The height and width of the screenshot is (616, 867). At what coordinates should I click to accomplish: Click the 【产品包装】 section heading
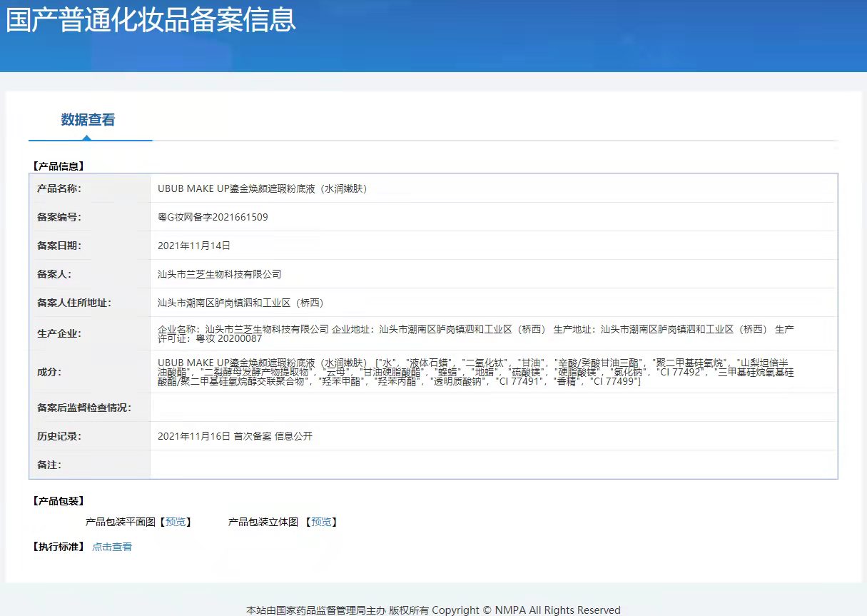pyautogui.click(x=58, y=501)
